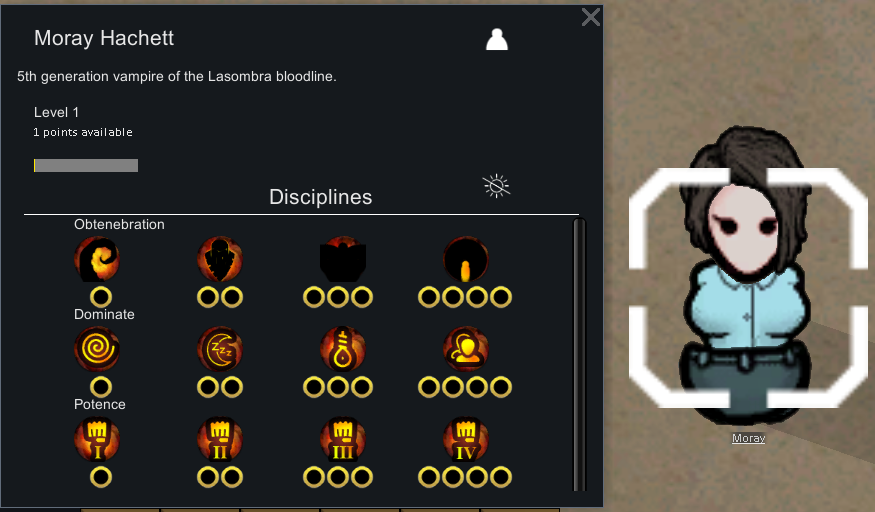Click the second Obtenebration shadowy figure icon
Viewport: 875px width, 512px height.
220,259
